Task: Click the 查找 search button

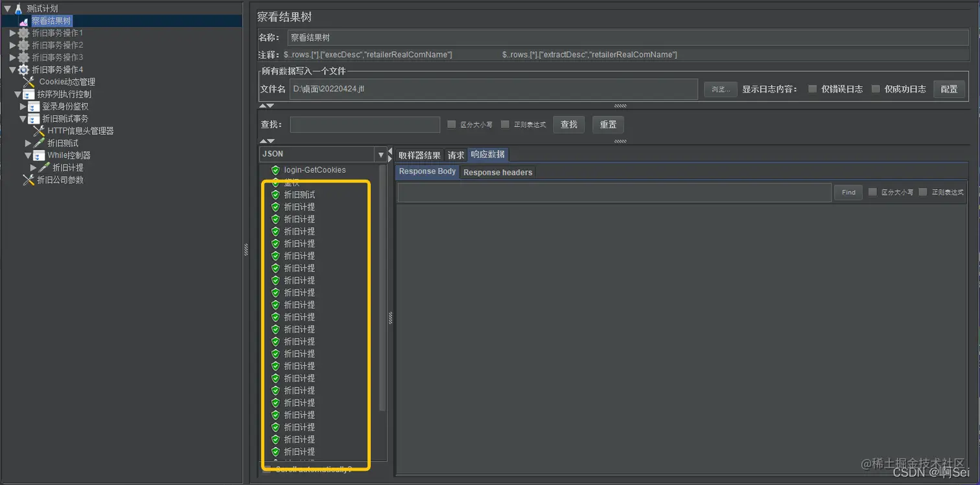Action: click(x=569, y=124)
